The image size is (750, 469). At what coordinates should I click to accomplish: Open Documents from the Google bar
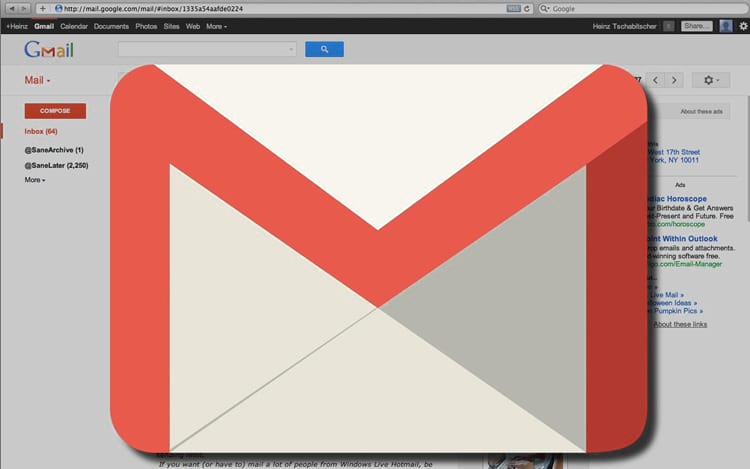[111, 26]
